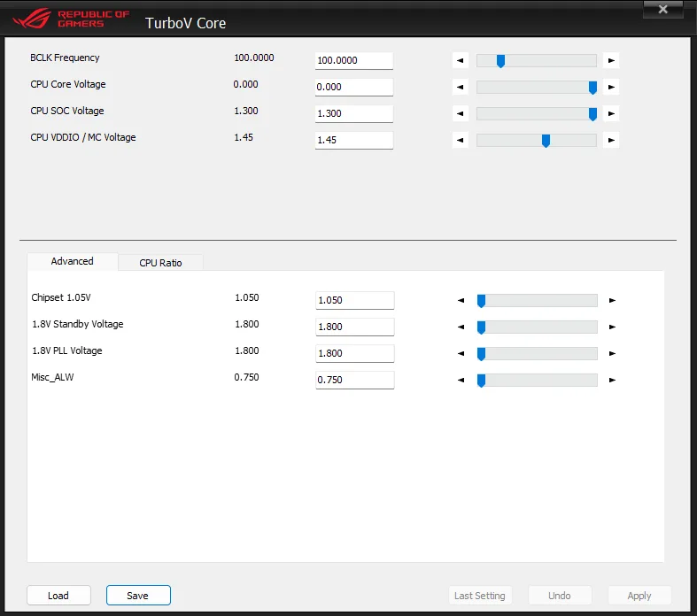This screenshot has width=697, height=616.
Task: Decrease CPU VDDIO / MC Voltage left arrow
Action: coord(460,141)
